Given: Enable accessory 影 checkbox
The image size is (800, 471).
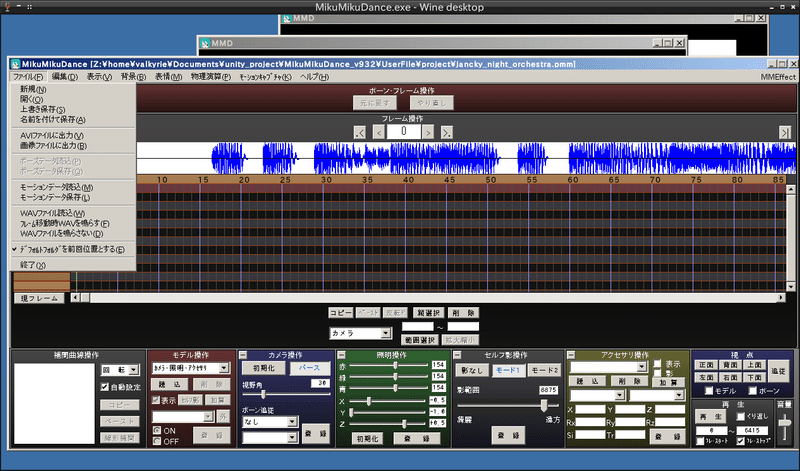Looking at the screenshot, I should (657, 373).
